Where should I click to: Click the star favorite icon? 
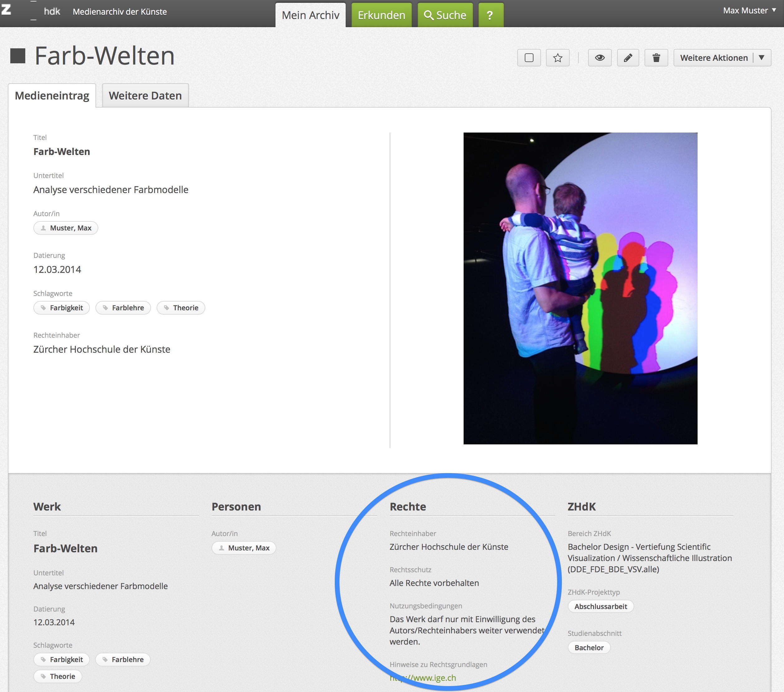557,58
